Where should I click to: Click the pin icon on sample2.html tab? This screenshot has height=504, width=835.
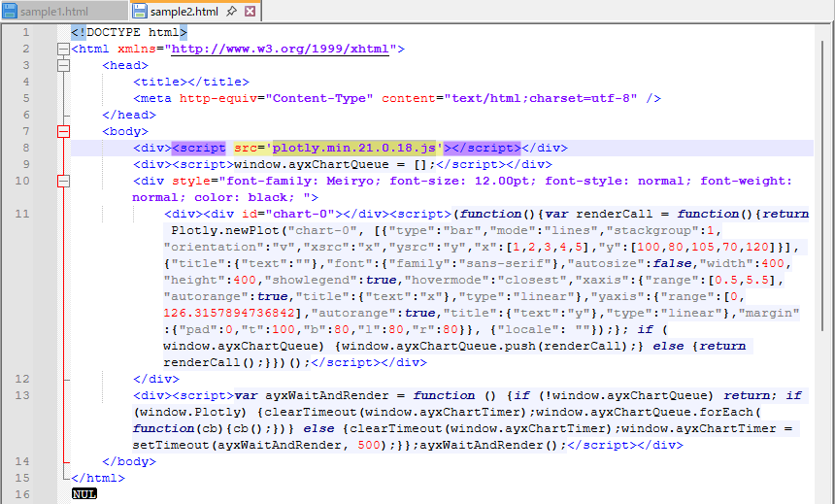(233, 12)
